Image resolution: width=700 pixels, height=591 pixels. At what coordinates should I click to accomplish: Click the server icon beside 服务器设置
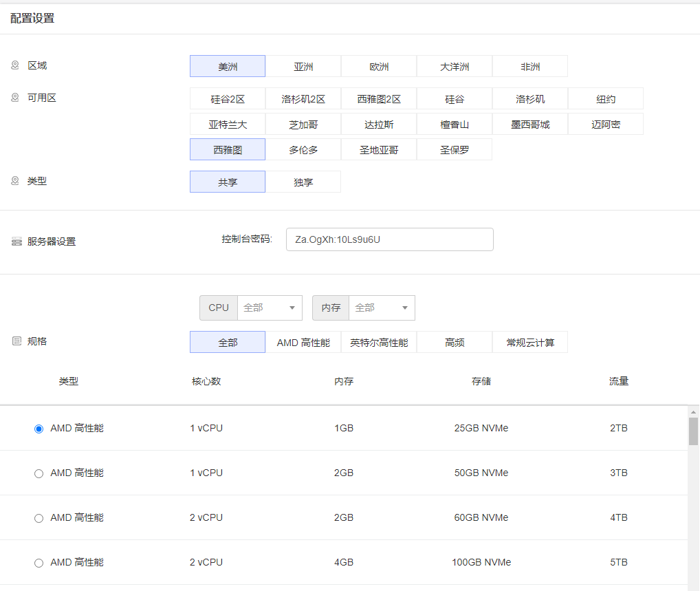[17, 242]
